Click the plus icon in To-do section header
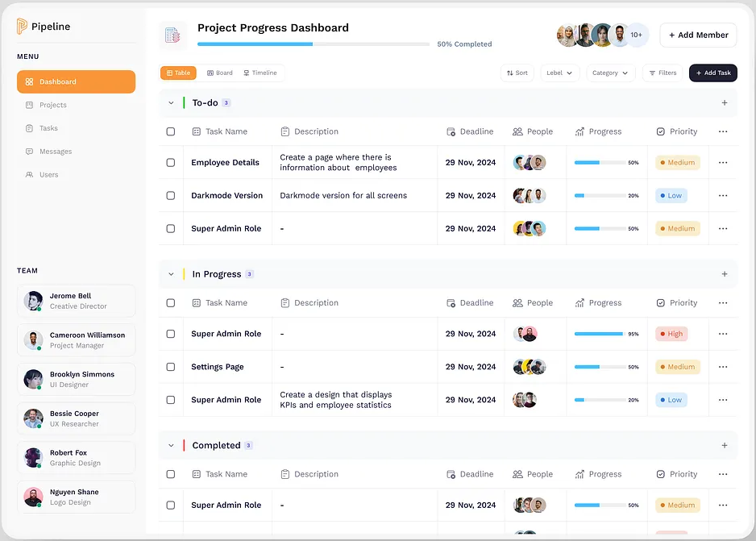 point(724,103)
